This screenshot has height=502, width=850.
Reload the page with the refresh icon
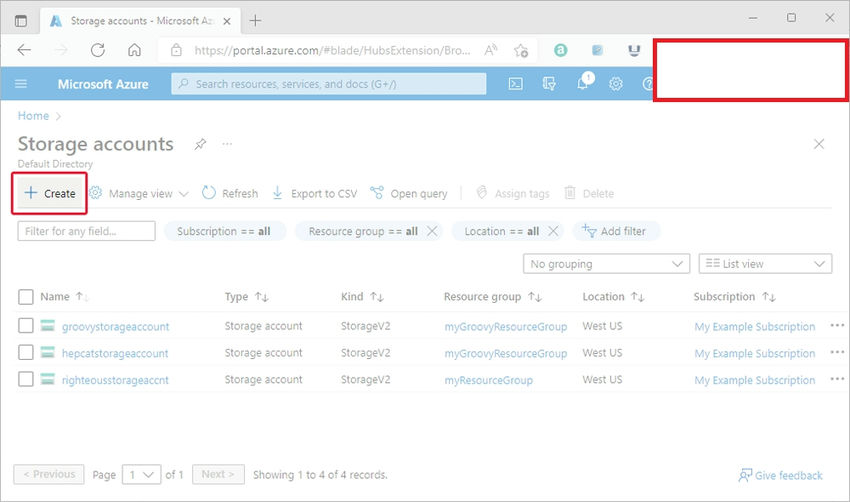[98, 50]
